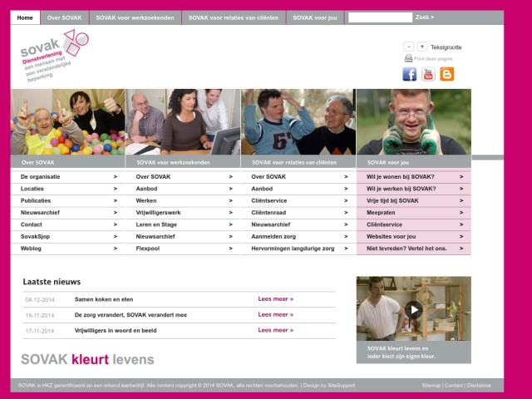Viewport: 532px width, 399px height.
Task: Expand Hervormingen langdurige zorg item
Action: point(298,249)
